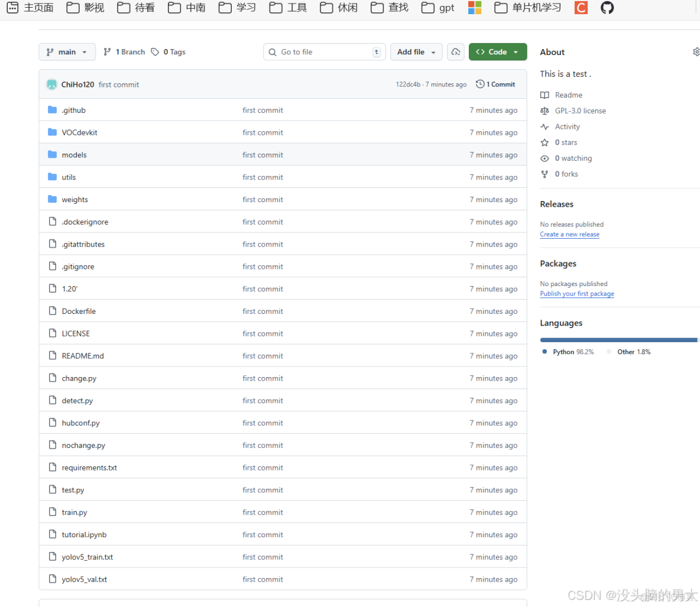The width and height of the screenshot is (700, 607).
Task: Click the Microsoft icon on the bookmarks bar
Action: tap(475, 8)
